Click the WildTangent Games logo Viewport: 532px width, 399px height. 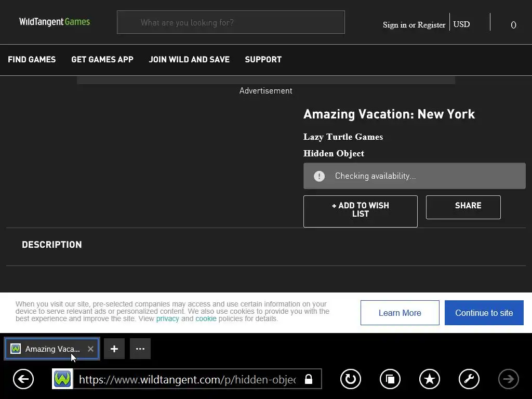point(54,22)
